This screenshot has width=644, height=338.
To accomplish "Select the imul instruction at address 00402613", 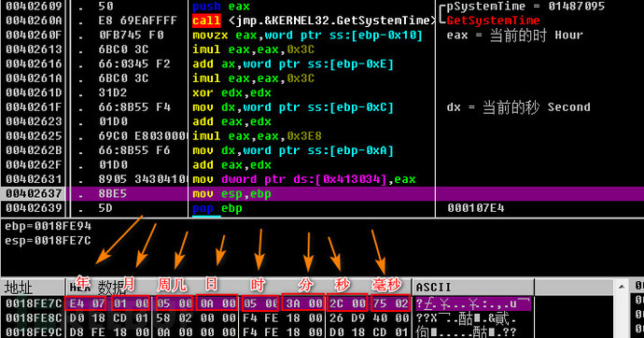I will coord(254,49).
